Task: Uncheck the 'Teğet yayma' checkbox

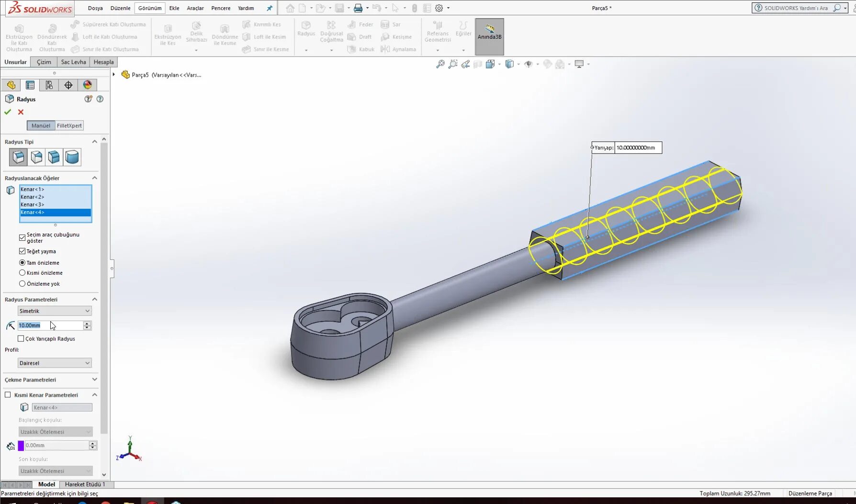Action: click(22, 251)
